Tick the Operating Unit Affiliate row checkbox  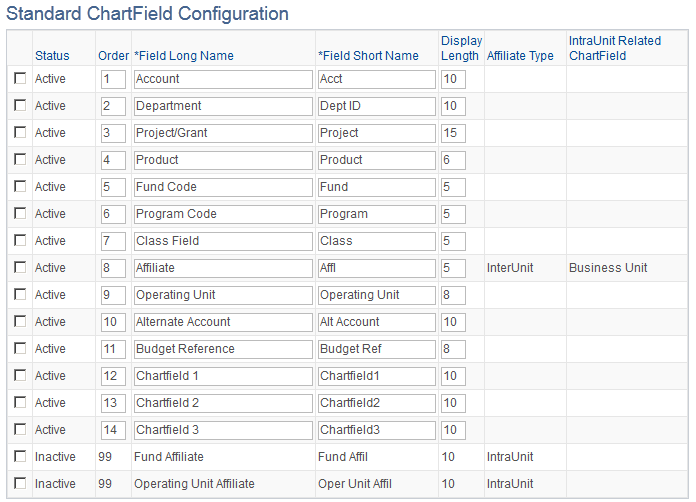pyautogui.click(x=20, y=483)
